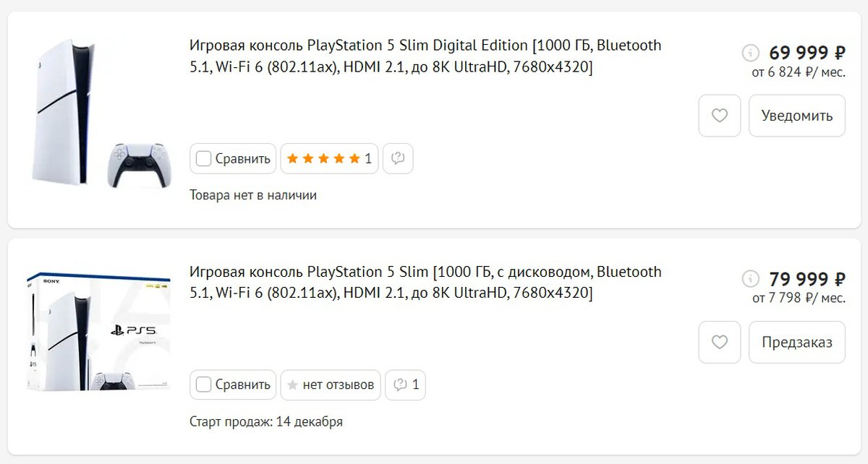Click the 69 999 ₽ price
Screen dimensions: 868x464
pyautogui.click(x=807, y=53)
